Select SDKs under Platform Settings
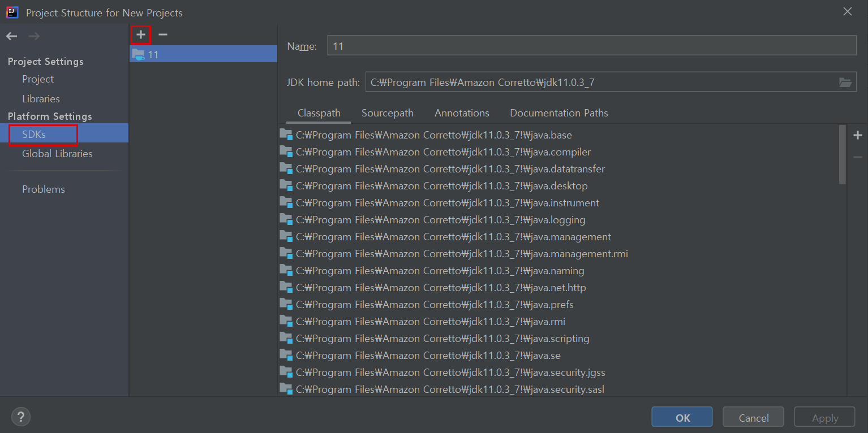The height and width of the screenshot is (433, 868). [x=34, y=135]
